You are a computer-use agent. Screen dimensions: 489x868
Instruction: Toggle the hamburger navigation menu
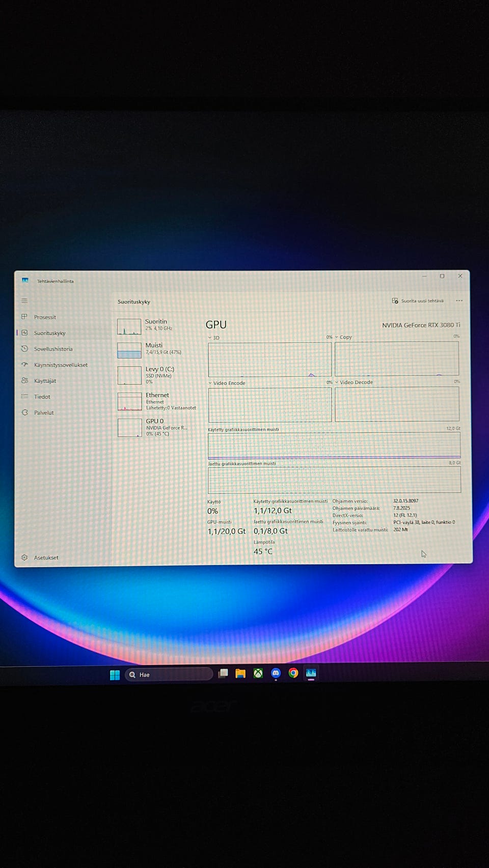tap(24, 301)
